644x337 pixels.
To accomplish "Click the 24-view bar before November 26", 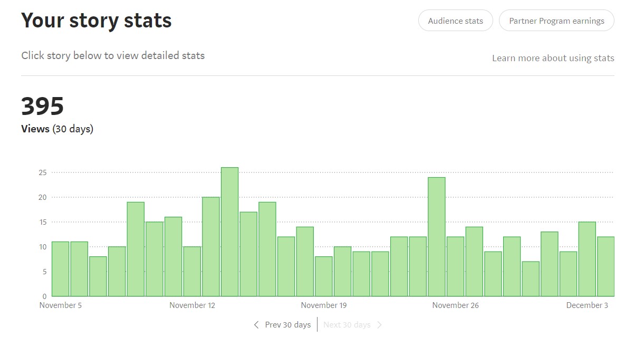I will (437, 237).
